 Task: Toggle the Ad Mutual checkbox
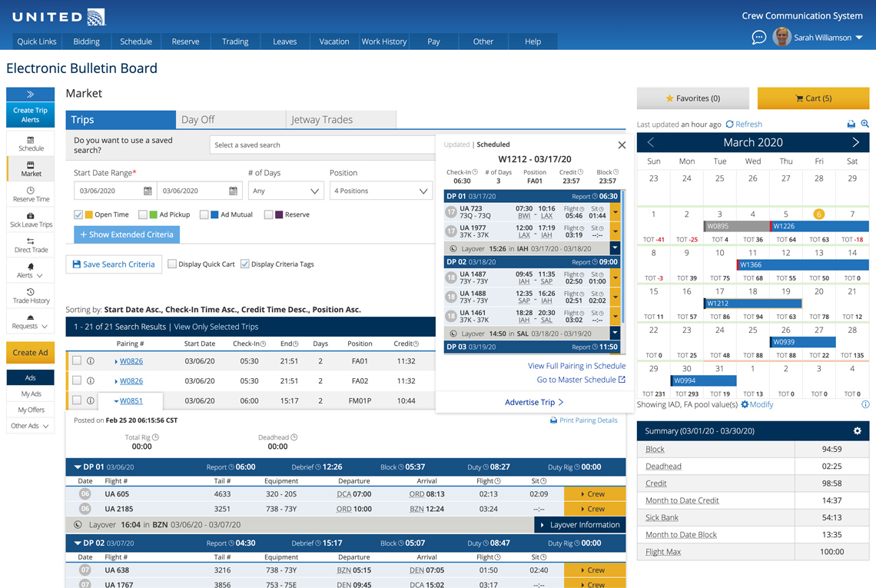[204, 214]
